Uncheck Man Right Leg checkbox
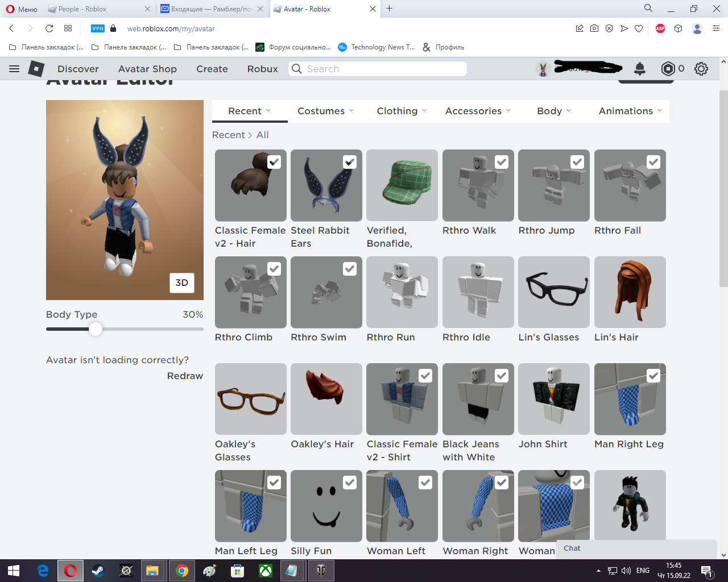The image size is (728, 582). click(653, 376)
